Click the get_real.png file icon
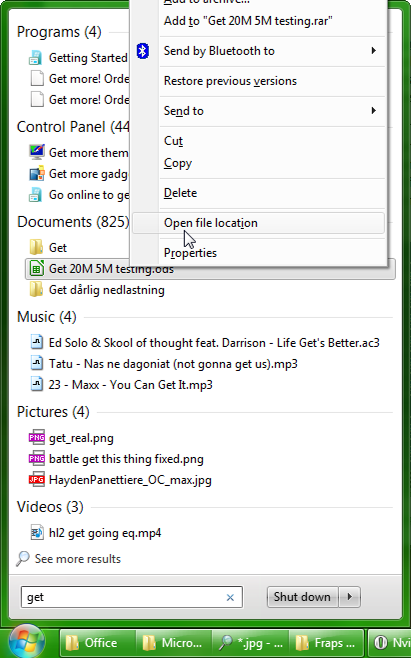 (37, 438)
